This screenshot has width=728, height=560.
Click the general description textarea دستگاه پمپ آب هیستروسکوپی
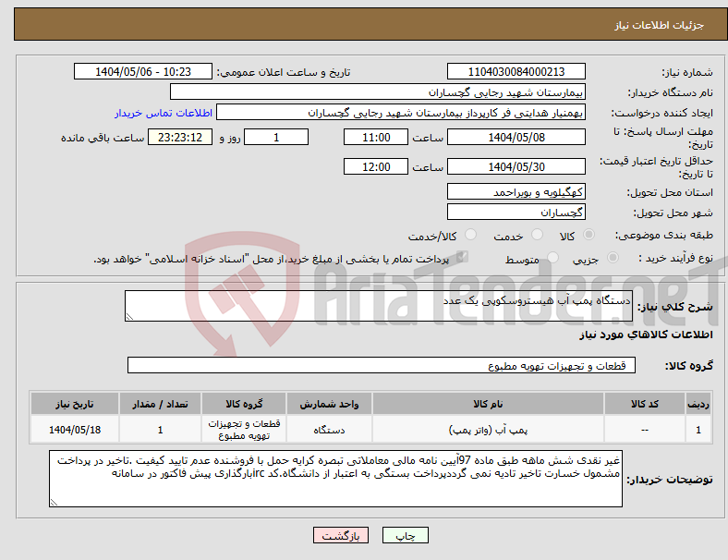[379, 306]
